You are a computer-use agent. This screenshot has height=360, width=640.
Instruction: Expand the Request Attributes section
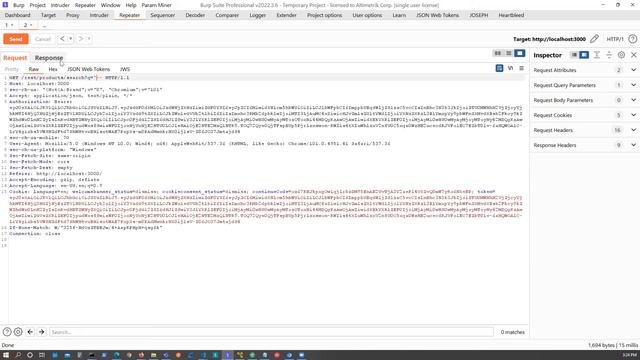pos(584,70)
